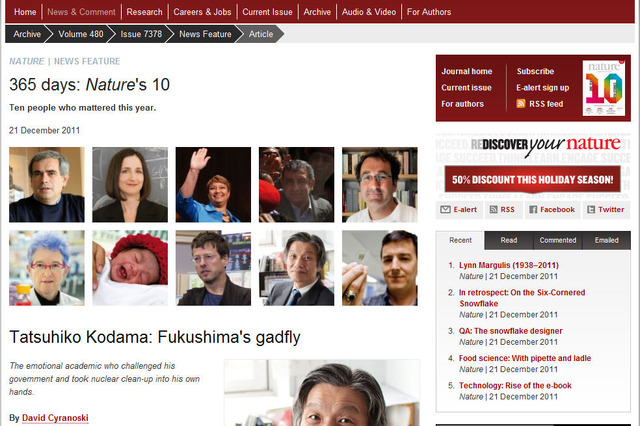Select portrait of man before monitors
The width and height of the screenshot is (640, 426).
pos(213,268)
